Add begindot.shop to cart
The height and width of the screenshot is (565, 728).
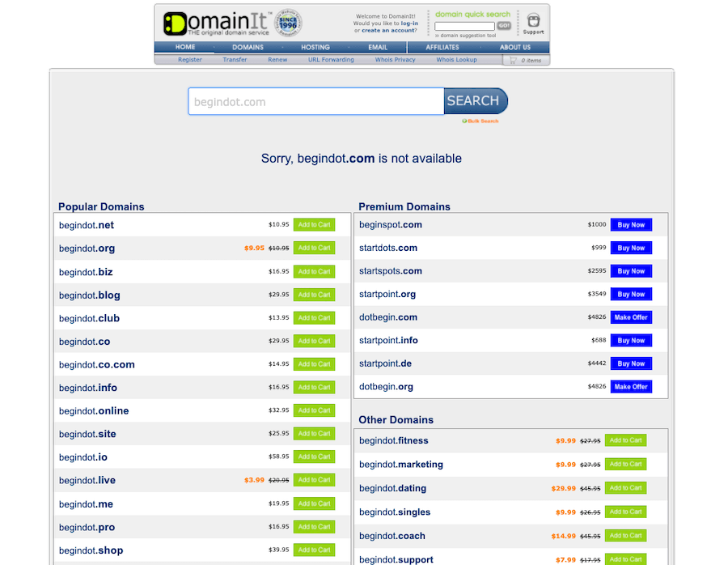click(315, 550)
